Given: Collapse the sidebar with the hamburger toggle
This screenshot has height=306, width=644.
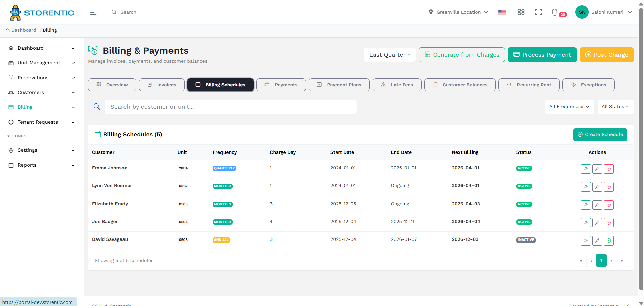Looking at the screenshot, I should (93, 12).
